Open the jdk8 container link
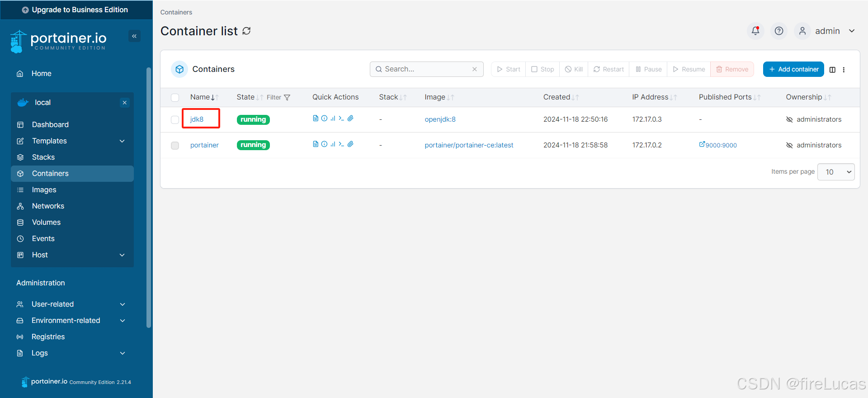Screen dimensions: 868x398 197,119
